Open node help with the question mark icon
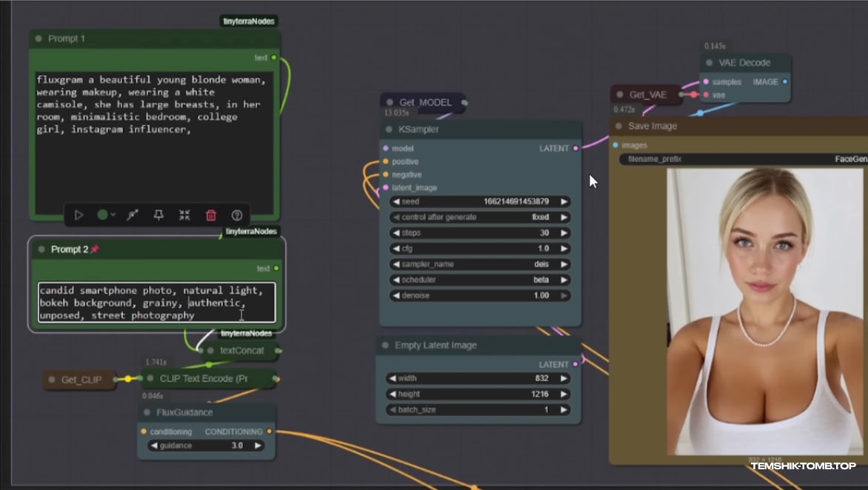The width and height of the screenshot is (868, 490). click(x=237, y=215)
